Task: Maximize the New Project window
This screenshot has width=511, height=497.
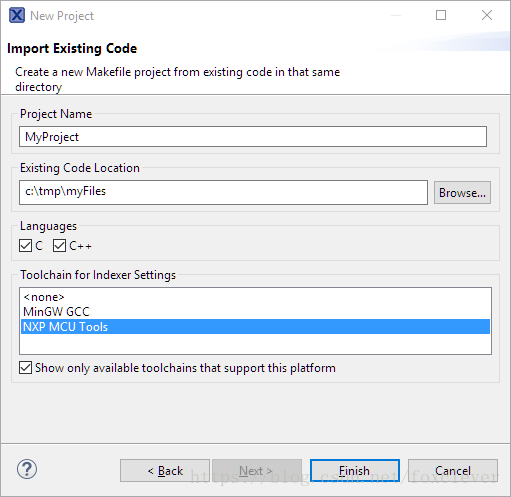Action: (441, 15)
